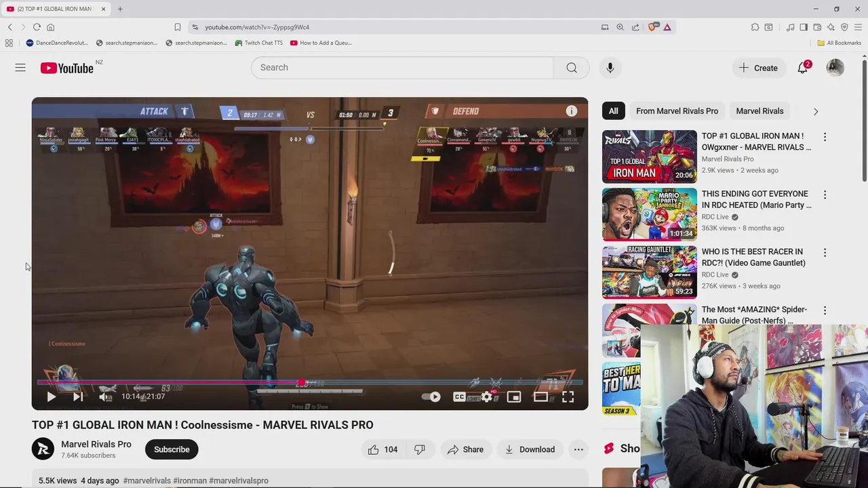Open the Brave Shields icon
This screenshot has width=868, height=488.
pos(652,27)
